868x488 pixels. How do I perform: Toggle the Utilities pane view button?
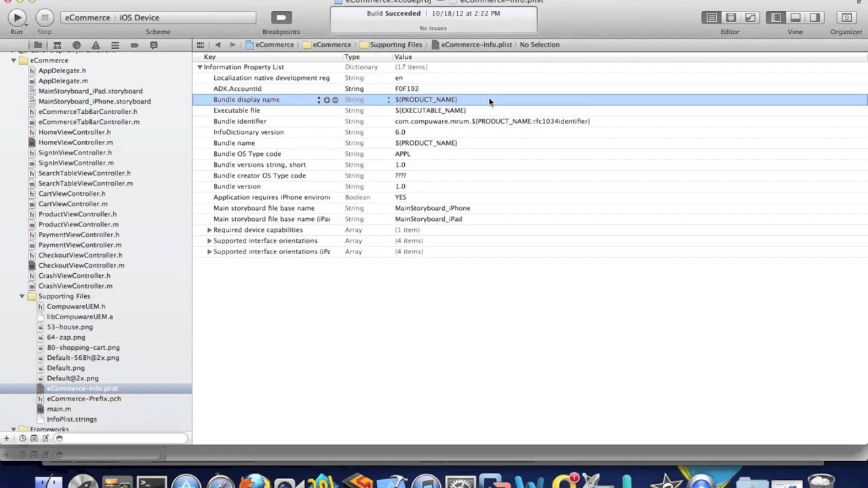[x=815, y=18]
